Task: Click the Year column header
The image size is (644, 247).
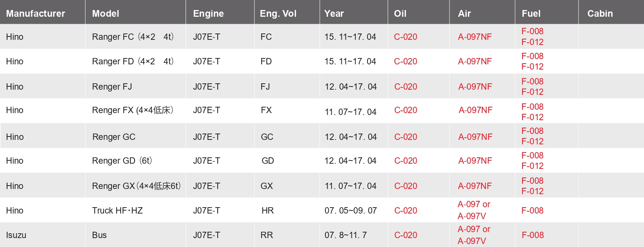Action: pos(334,13)
